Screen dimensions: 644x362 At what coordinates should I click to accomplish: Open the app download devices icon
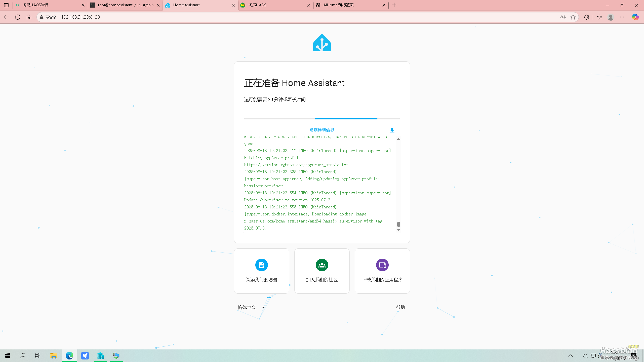coord(382,265)
